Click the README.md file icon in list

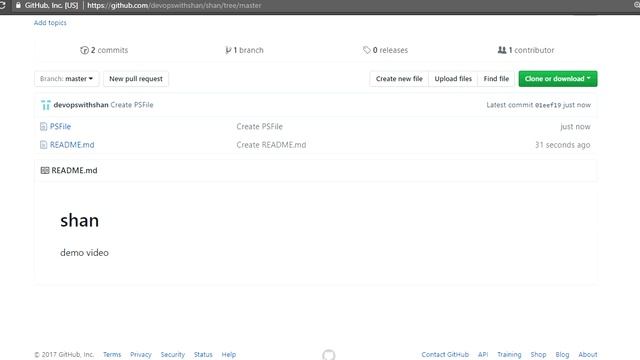pyautogui.click(x=44, y=145)
